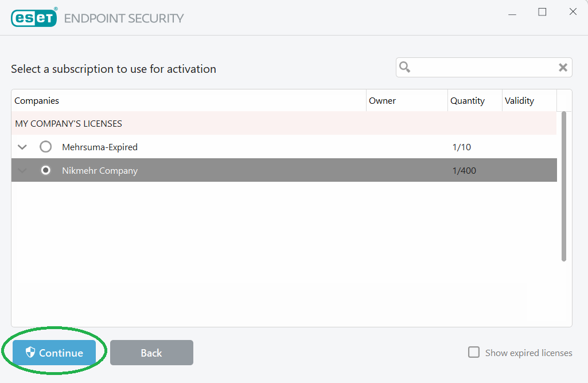This screenshot has width=588, height=383.
Task: Go back using the Back button
Action: click(x=151, y=353)
